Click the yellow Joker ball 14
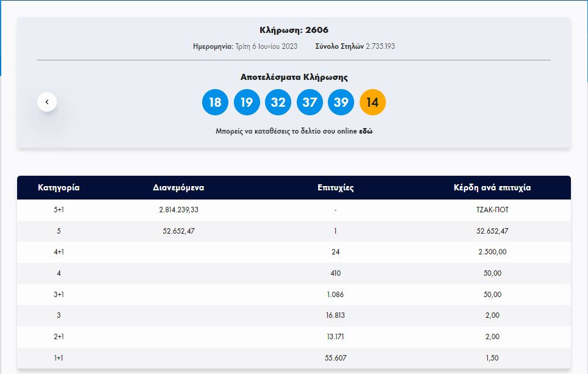This screenshot has height=374, width=588. tap(372, 102)
